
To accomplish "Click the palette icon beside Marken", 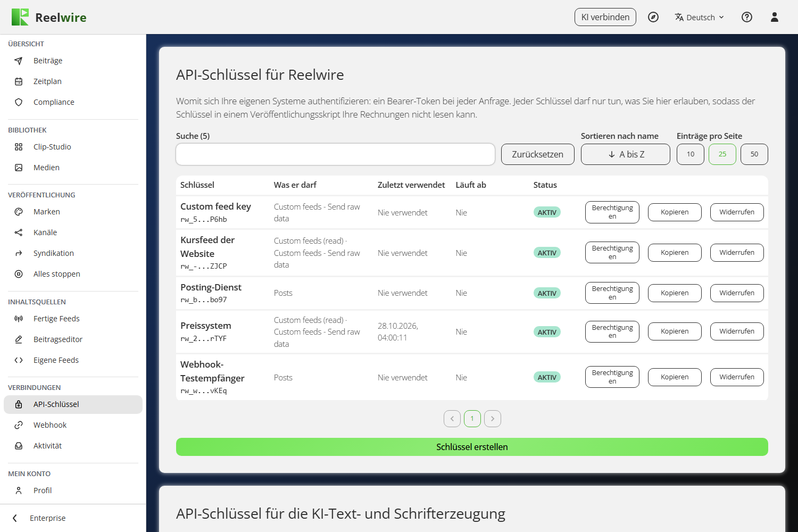I will pyautogui.click(x=19, y=212).
